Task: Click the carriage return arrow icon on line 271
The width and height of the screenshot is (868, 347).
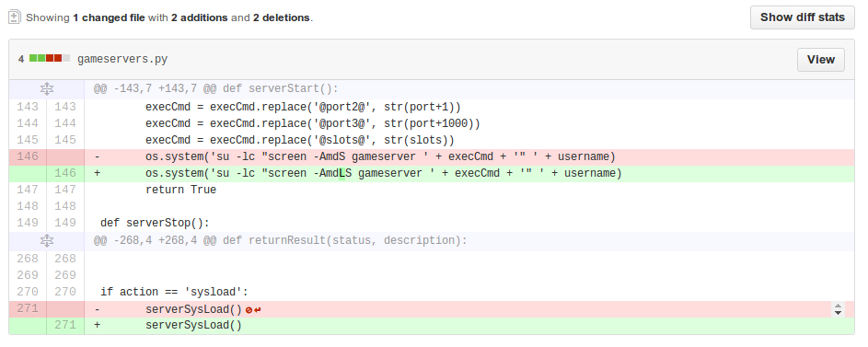Action: [x=258, y=310]
